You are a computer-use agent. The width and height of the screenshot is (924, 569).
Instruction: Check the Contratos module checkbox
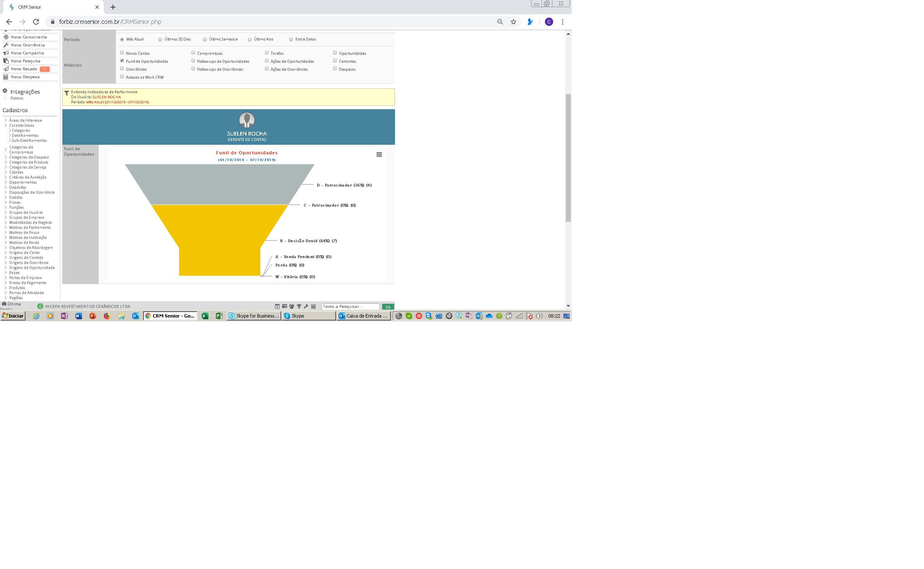pyautogui.click(x=335, y=61)
